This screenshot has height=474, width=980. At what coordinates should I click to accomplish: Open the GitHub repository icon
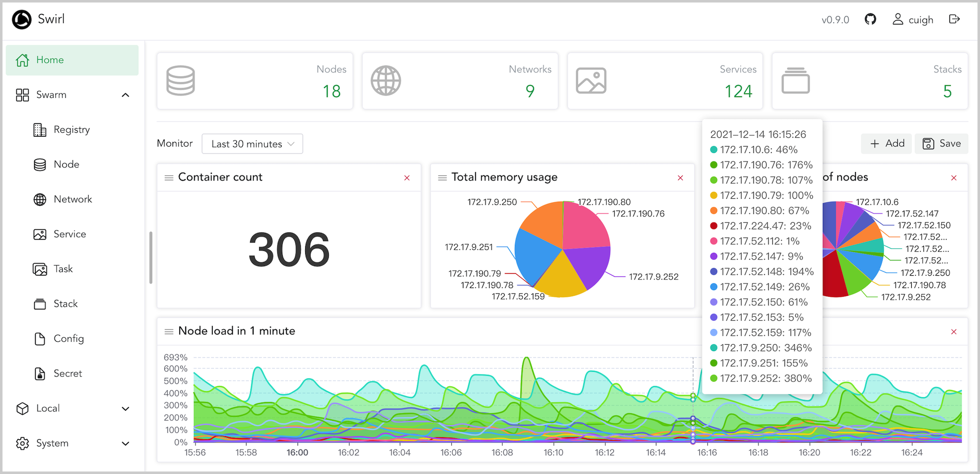(870, 19)
